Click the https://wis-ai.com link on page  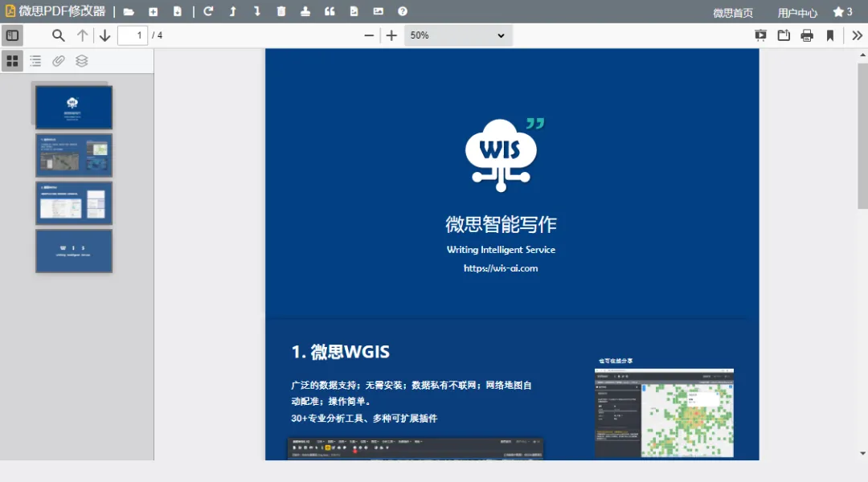pos(501,268)
